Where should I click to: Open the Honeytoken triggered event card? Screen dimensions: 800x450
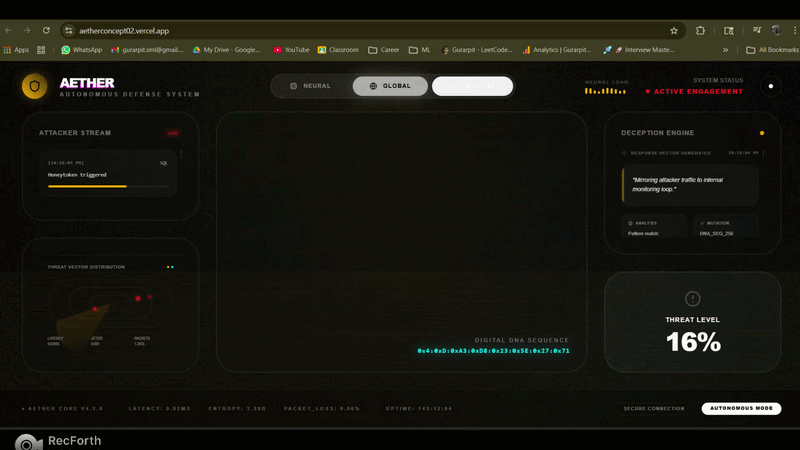point(108,173)
